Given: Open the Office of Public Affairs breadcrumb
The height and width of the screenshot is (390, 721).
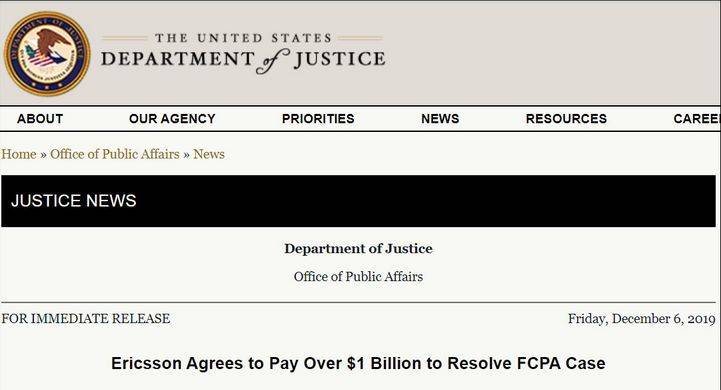Looking at the screenshot, I should tap(115, 154).
